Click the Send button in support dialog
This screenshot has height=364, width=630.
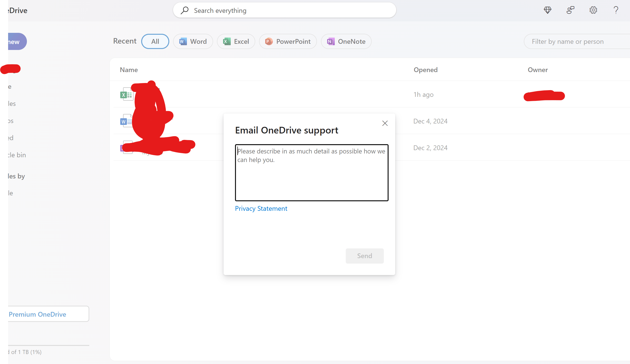[x=365, y=256]
